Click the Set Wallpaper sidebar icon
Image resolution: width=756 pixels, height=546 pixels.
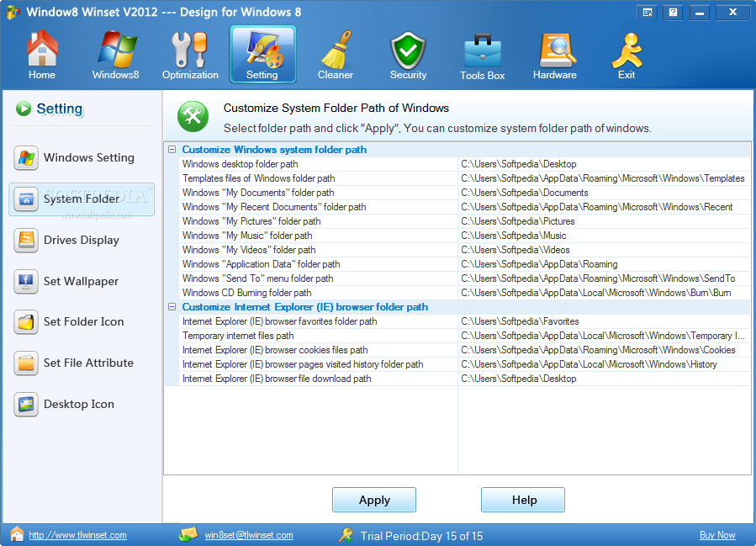coord(26,281)
